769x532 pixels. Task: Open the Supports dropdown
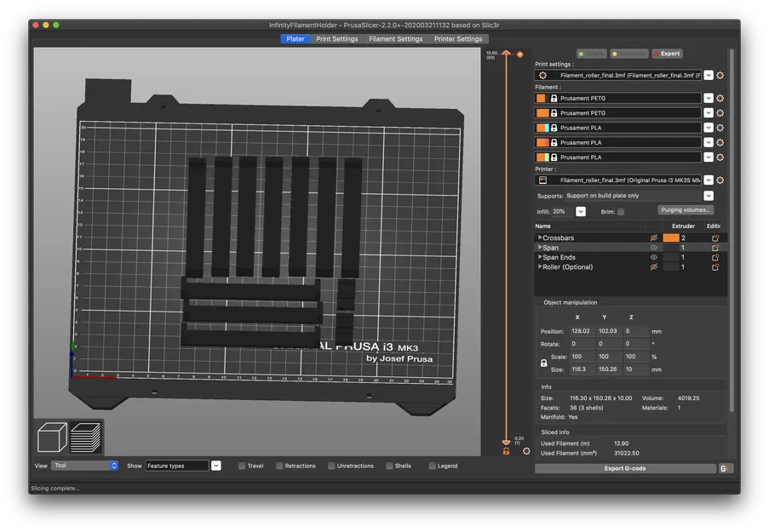pos(709,196)
